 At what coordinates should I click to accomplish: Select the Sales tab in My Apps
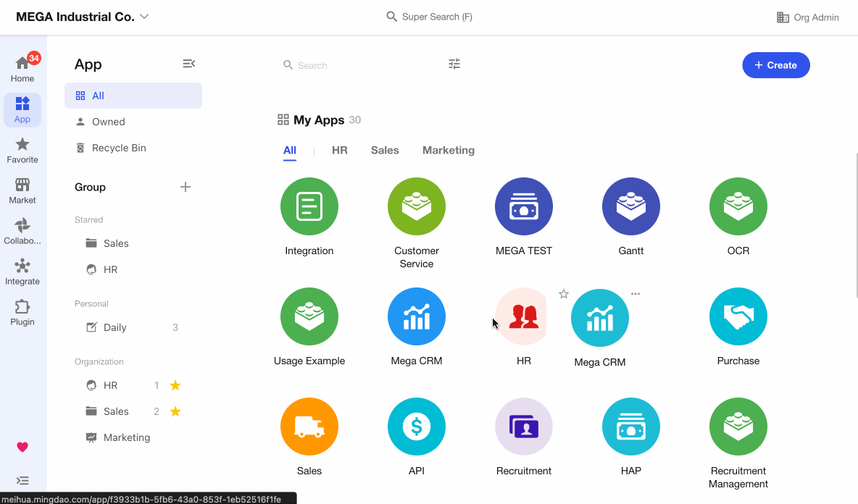pyautogui.click(x=385, y=151)
